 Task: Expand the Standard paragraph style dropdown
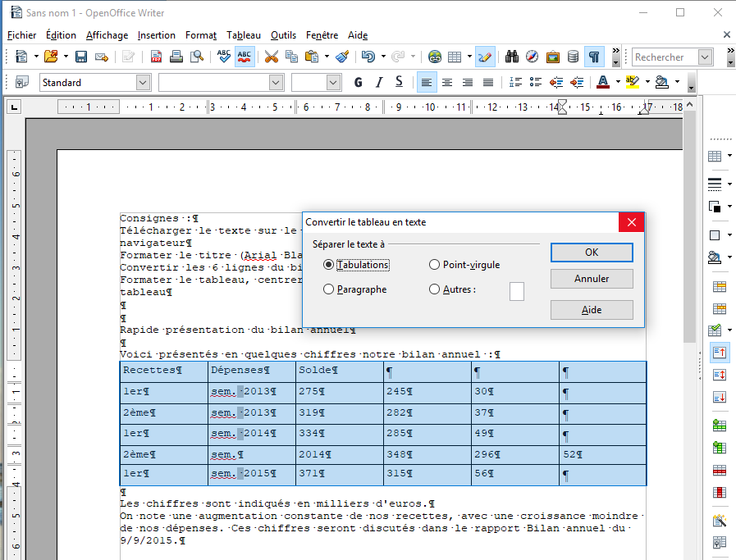[x=143, y=83]
